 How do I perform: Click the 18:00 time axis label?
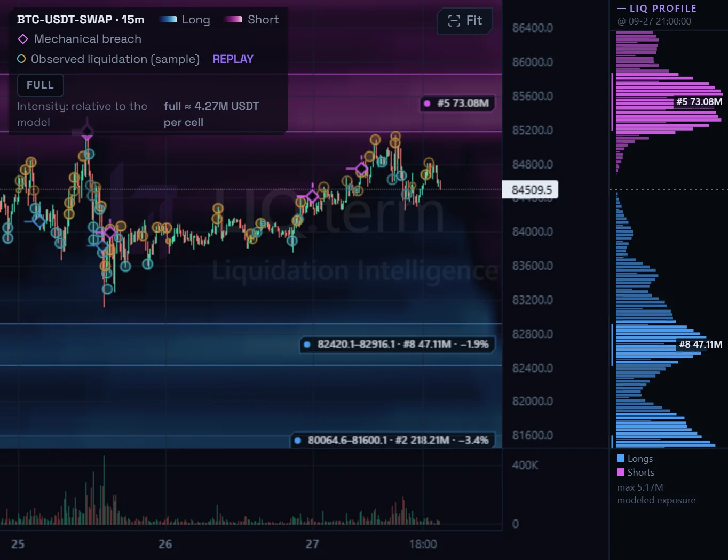[423, 545]
